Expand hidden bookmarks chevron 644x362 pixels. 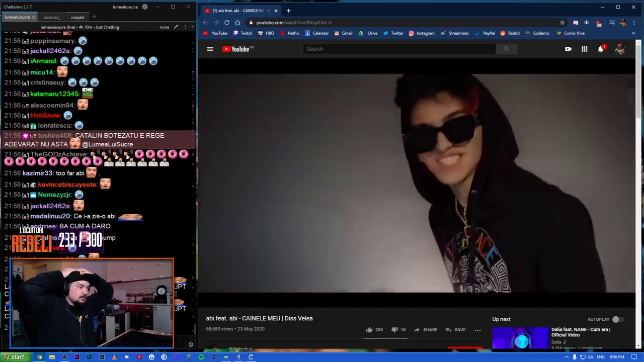coord(634,33)
